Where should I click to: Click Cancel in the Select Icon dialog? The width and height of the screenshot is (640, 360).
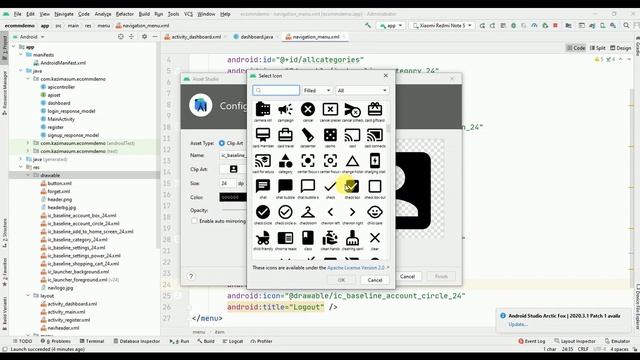375,280
